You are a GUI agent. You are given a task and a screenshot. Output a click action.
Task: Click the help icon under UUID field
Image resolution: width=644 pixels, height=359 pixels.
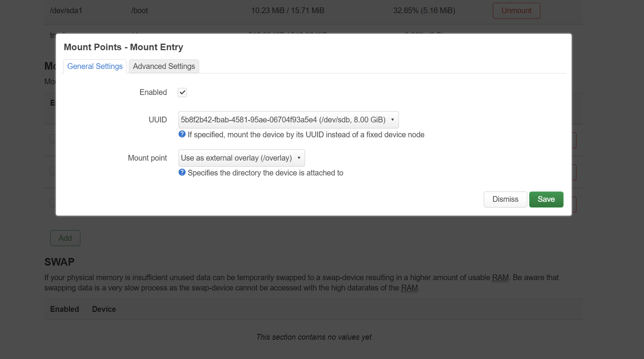[182, 134]
